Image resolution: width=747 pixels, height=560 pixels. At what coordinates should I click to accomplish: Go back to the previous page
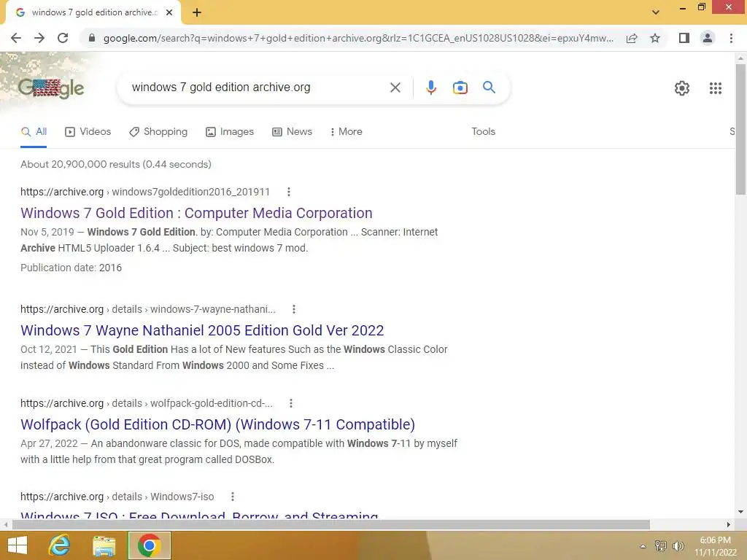point(16,38)
